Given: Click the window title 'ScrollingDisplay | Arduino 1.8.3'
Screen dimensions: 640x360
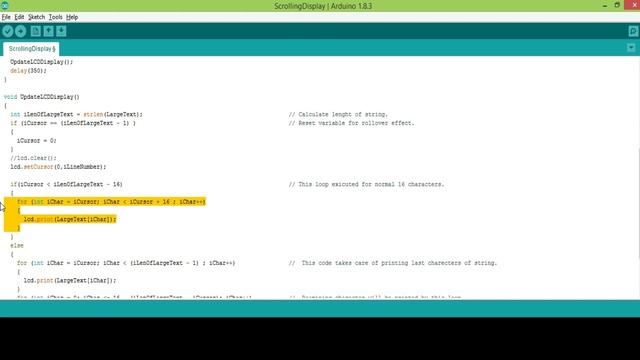Looking at the screenshot, I should point(323,6).
